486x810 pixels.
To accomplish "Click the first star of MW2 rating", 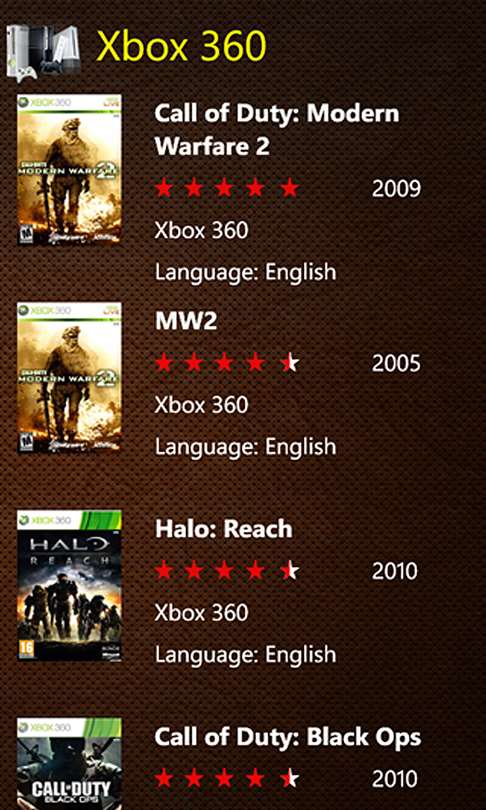I will 164,363.
